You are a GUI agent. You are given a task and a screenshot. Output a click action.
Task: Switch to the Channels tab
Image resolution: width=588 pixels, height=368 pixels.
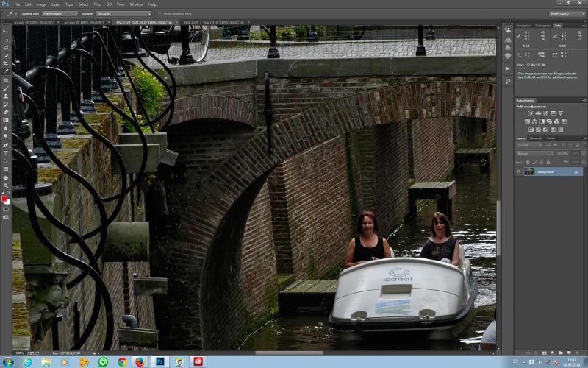pos(536,138)
